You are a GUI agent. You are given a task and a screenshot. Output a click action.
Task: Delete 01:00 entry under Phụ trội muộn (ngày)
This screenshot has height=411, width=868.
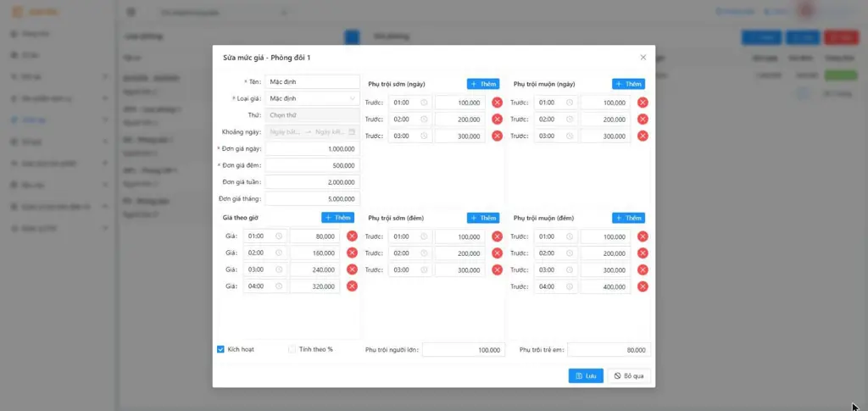click(x=643, y=103)
